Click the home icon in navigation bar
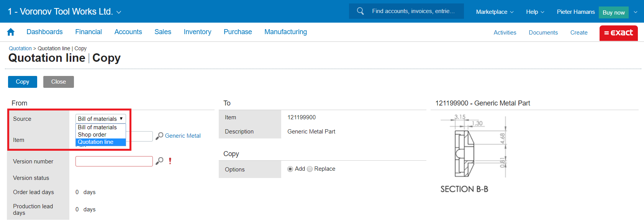This screenshot has width=644, height=224. click(x=11, y=32)
